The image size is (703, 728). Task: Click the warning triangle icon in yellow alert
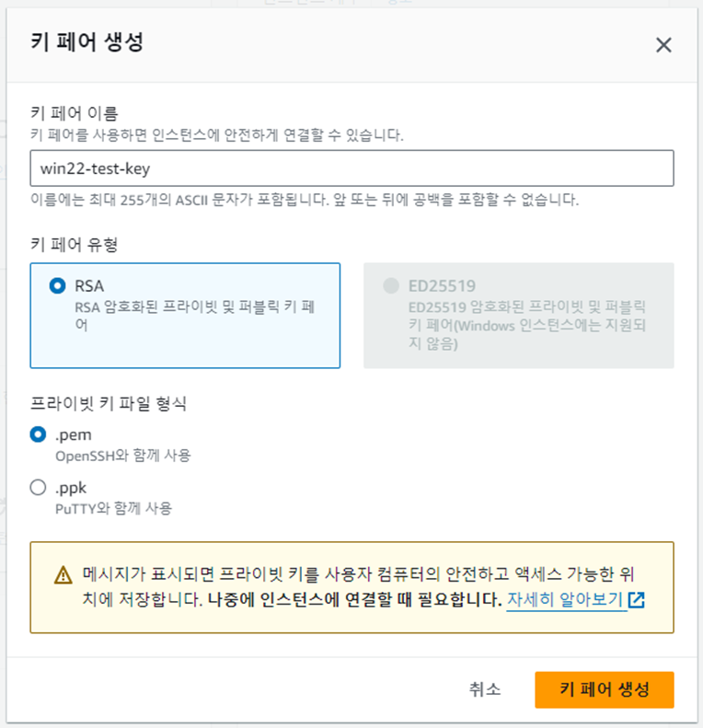point(63,575)
